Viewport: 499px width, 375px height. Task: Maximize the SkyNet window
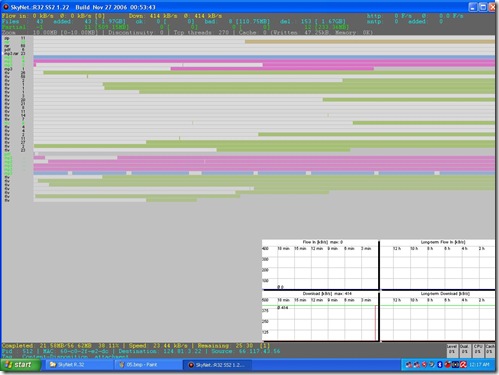[482, 7]
